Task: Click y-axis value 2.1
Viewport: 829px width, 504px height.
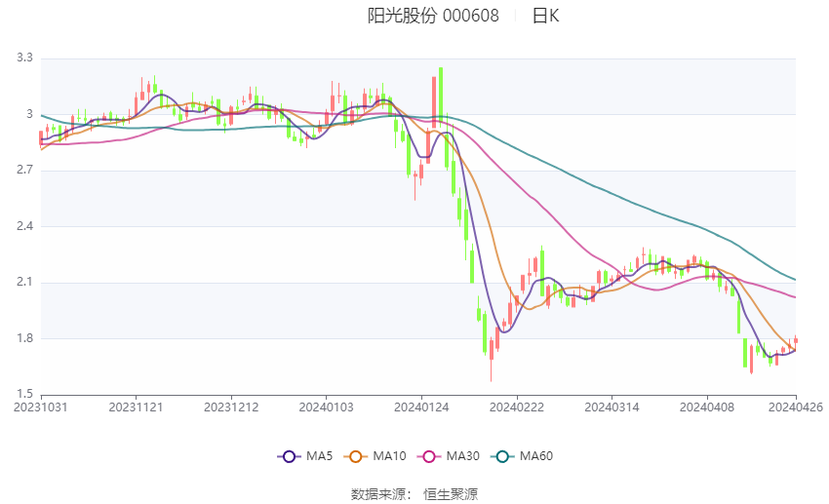Action: coord(24,282)
